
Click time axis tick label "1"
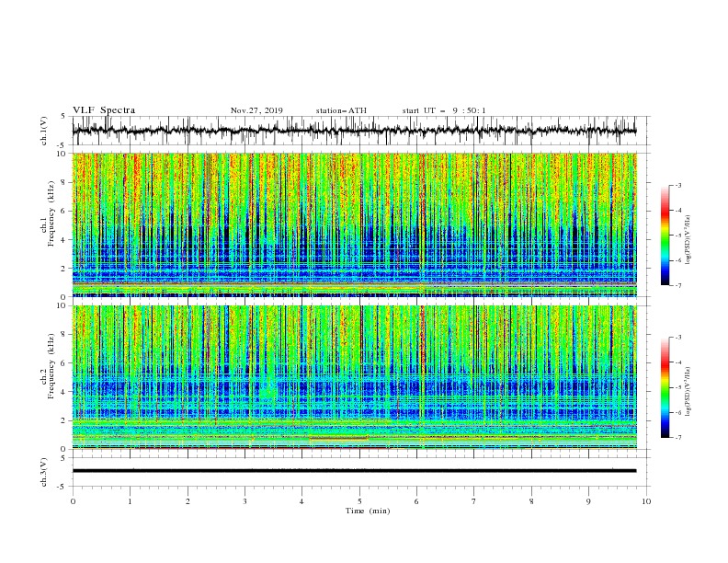point(130,501)
